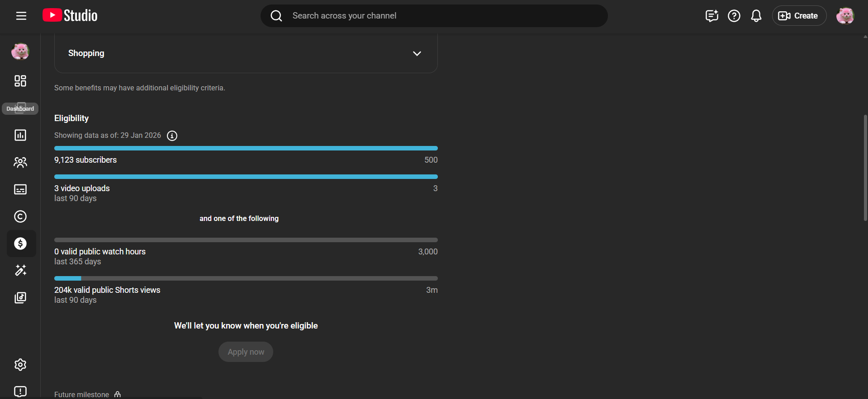Screen dimensions: 868x399
Task: Click the eligibility data info icon
Action: pyautogui.click(x=172, y=136)
